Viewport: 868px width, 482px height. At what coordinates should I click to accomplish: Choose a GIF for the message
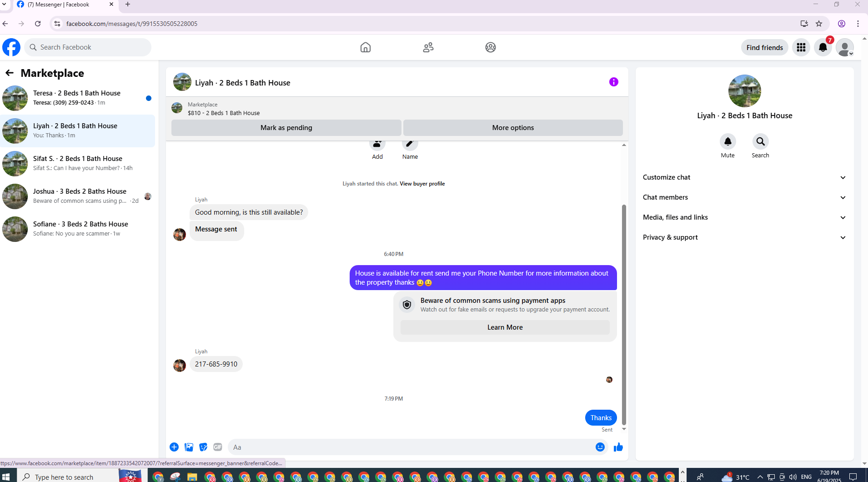pos(218,447)
